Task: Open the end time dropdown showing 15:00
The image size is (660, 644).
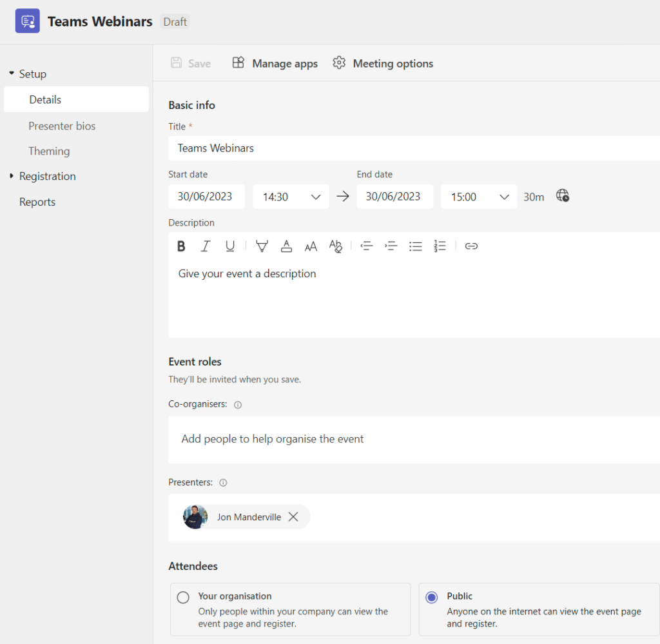Action: point(478,196)
